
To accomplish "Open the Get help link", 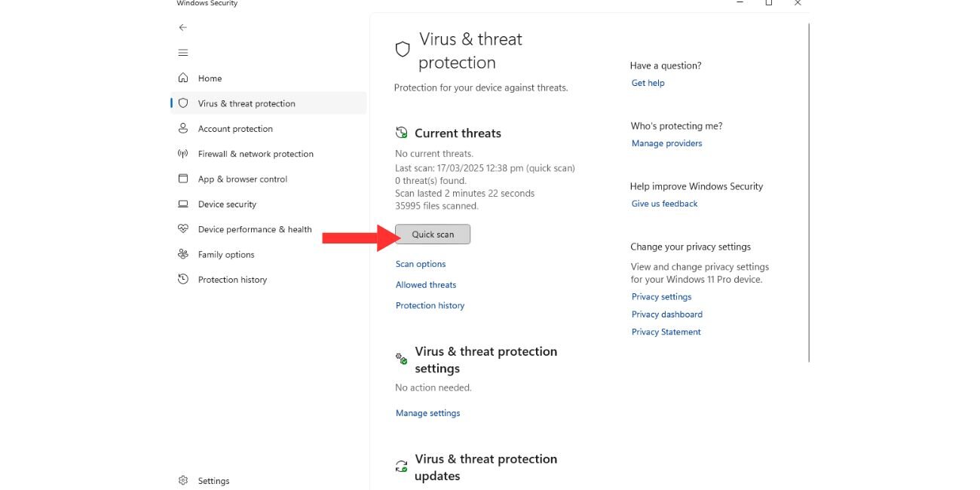I will [648, 83].
